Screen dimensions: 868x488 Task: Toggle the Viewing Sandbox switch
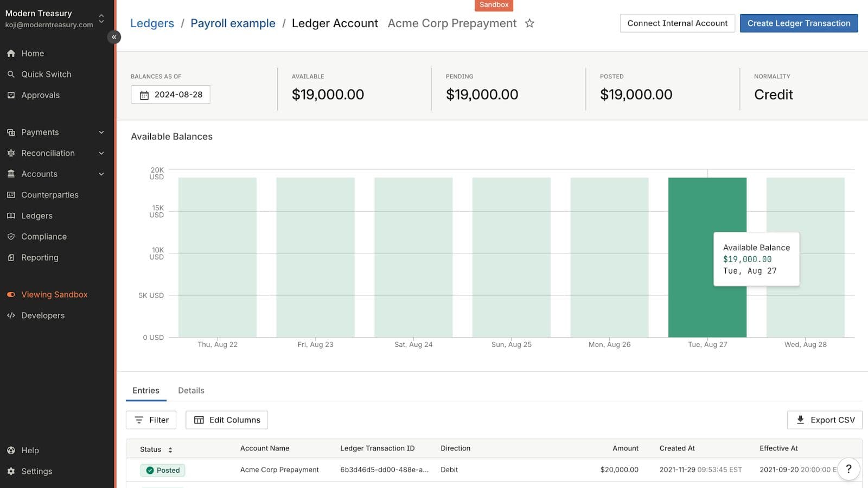click(x=11, y=295)
